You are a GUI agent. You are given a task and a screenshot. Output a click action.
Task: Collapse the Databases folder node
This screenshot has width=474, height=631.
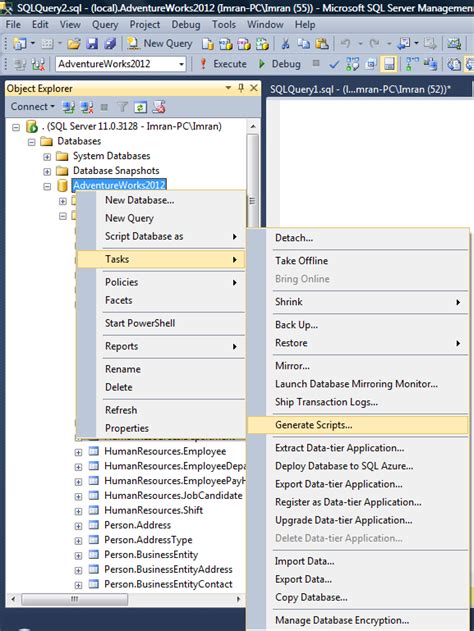[31, 142]
